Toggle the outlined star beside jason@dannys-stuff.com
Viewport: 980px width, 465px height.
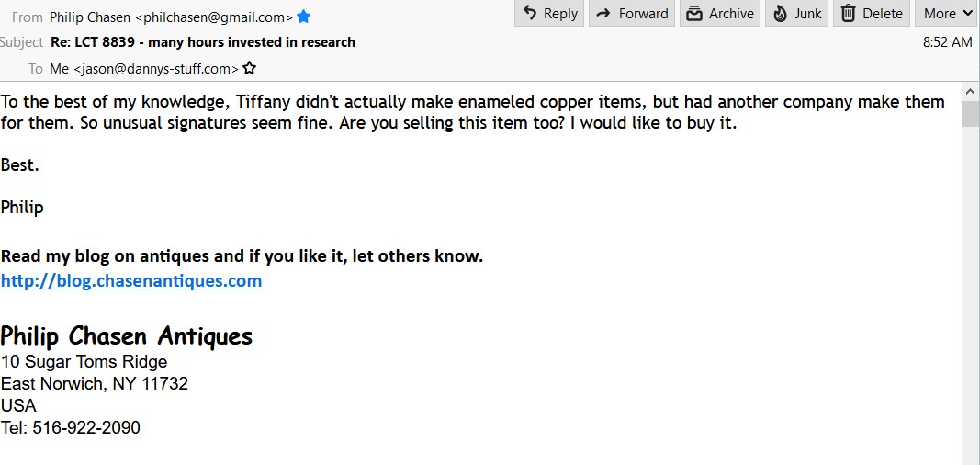click(249, 68)
